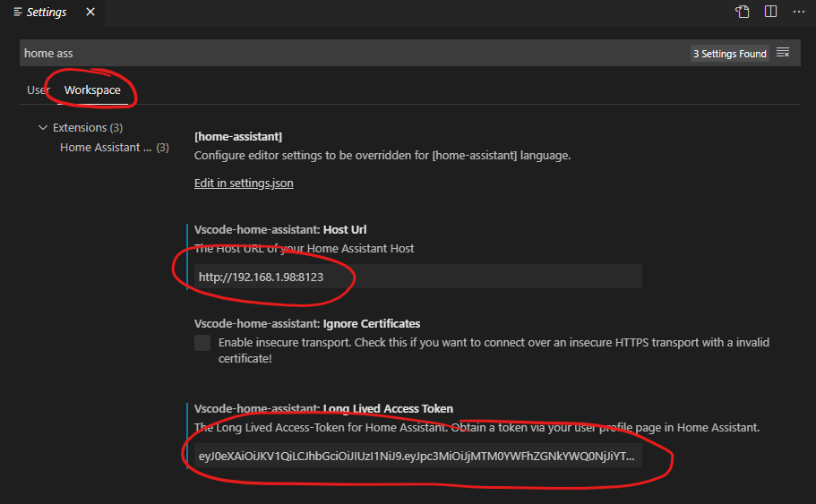Click the Long Lived Access Token field
816x504 pixels.
(418, 456)
